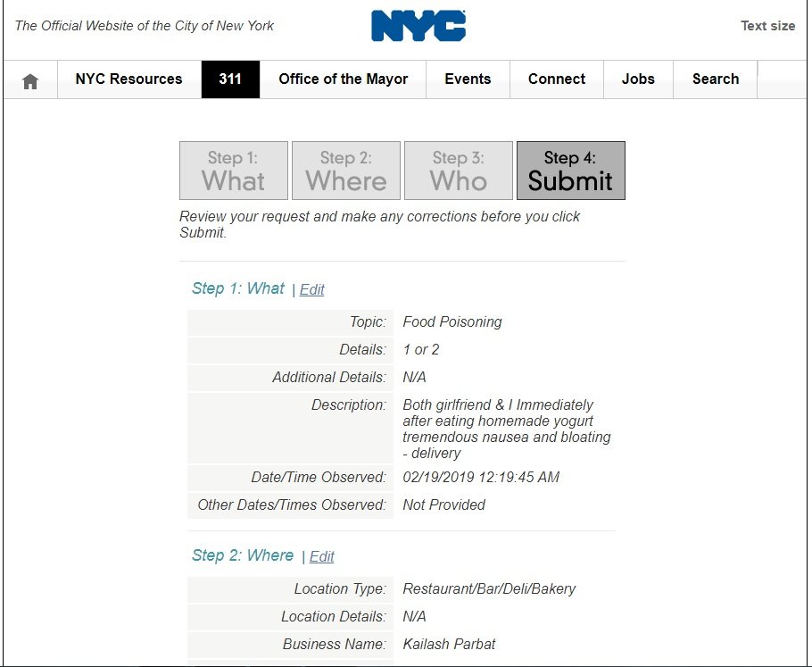This screenshot has width=812, height=667.
Task: Jump to Step 2: Where
Action: 346,171
